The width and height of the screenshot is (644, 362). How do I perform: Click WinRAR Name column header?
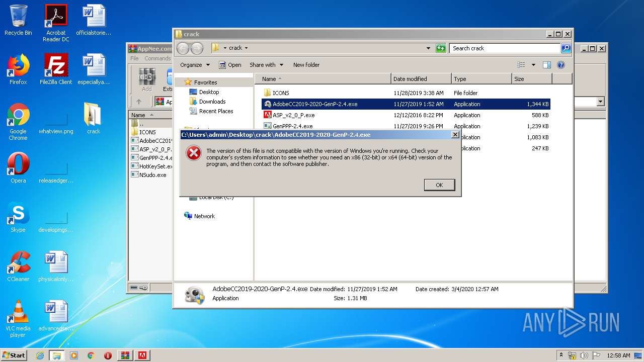point(150,115)
